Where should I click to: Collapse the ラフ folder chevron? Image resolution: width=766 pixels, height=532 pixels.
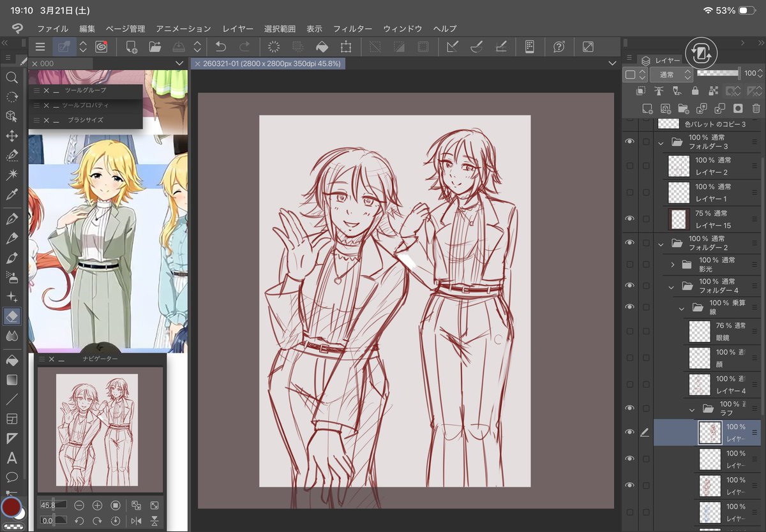(692, 409)
